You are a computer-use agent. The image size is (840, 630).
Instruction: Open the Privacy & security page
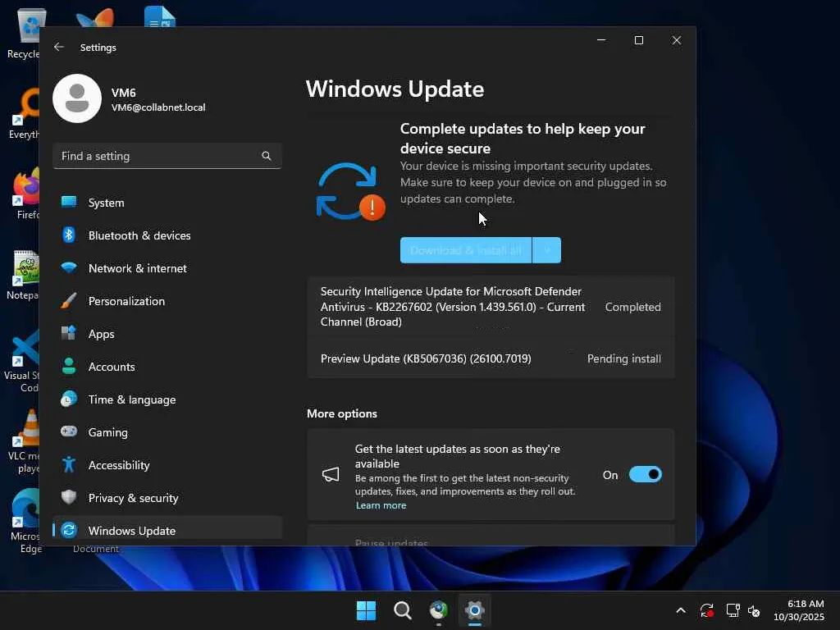click(x=167, y=498)
